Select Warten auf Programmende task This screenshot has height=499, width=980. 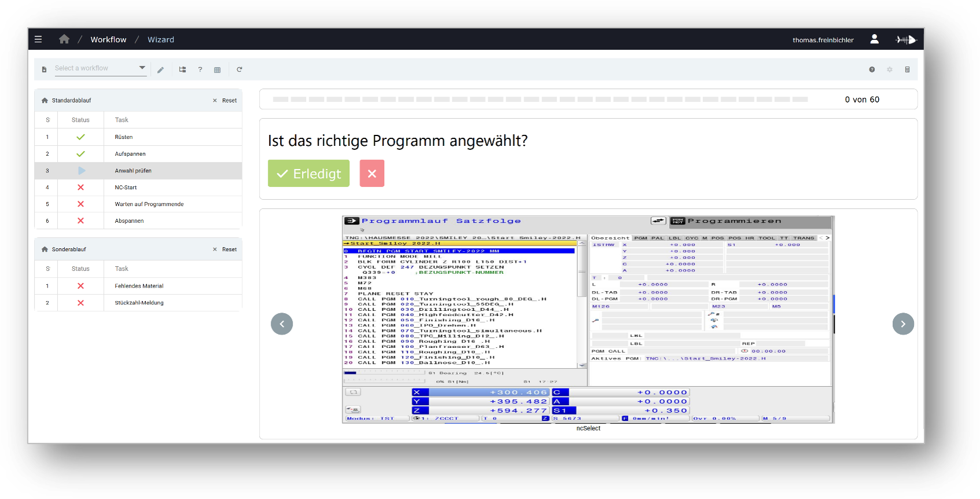(138, 204)
